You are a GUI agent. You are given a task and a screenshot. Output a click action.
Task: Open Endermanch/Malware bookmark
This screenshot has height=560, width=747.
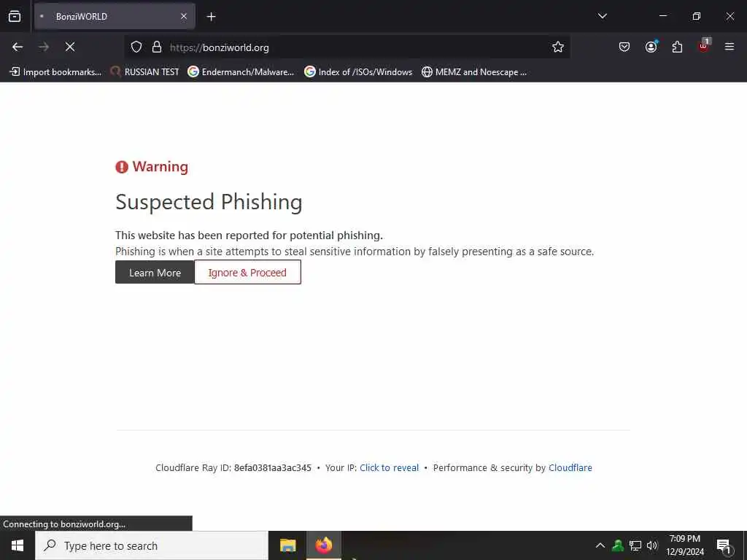tap(241, 72)
